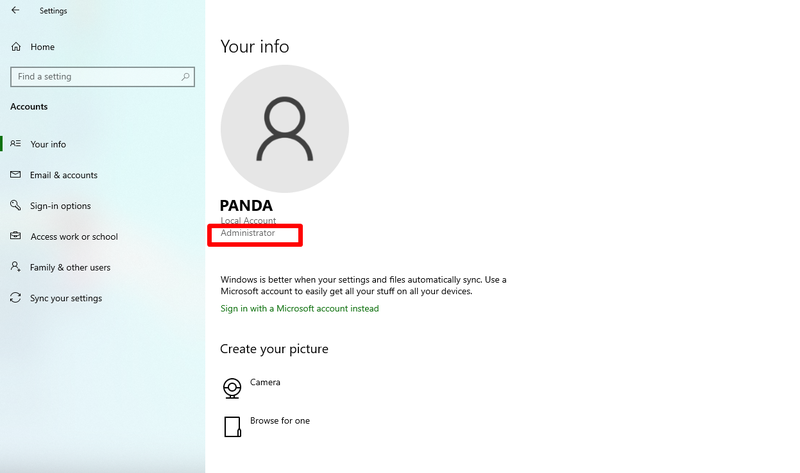Click the Administrator label text

tap(247, 233)
